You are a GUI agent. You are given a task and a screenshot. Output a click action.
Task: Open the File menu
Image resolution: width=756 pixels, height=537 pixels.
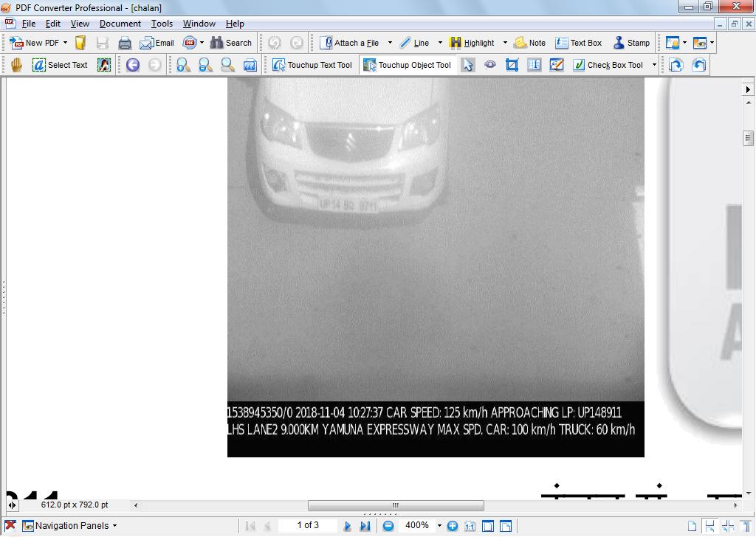point(29,24)
